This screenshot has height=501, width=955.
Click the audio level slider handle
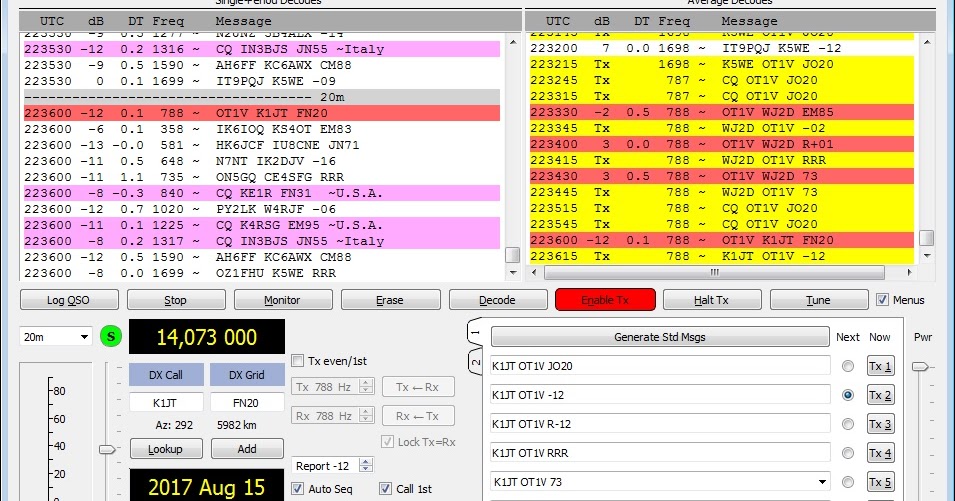coord(107,449)
